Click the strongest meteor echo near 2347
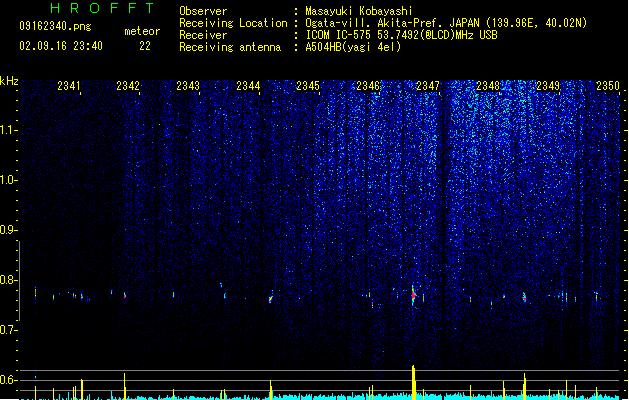Screen dimensions: 629x400 coord(414,296)
